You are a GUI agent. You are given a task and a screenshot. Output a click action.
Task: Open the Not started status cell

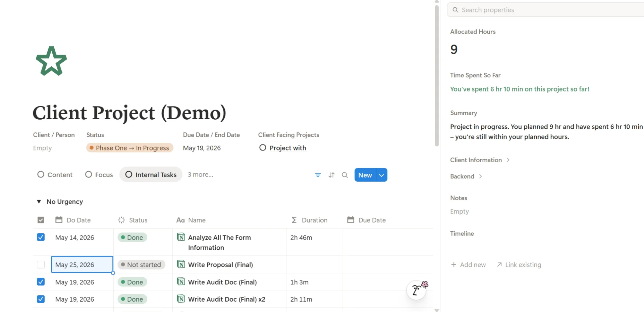coord(141,264)
